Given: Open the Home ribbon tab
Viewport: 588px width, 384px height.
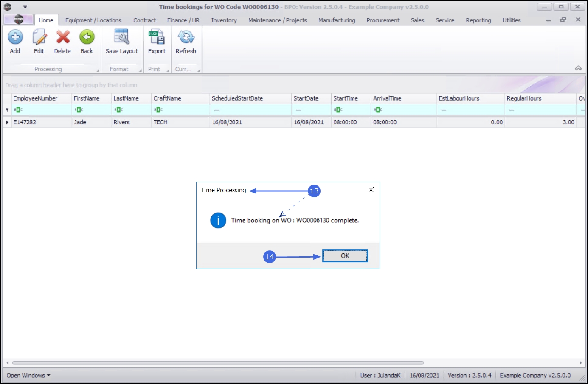Looking at the screenshot, I should tap(46, 20).
